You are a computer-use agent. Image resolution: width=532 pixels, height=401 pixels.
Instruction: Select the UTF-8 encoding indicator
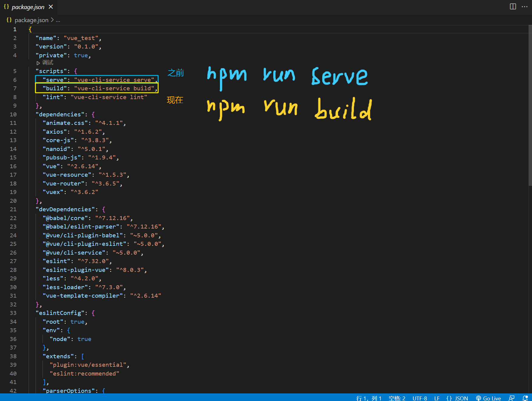pos(420,398)
